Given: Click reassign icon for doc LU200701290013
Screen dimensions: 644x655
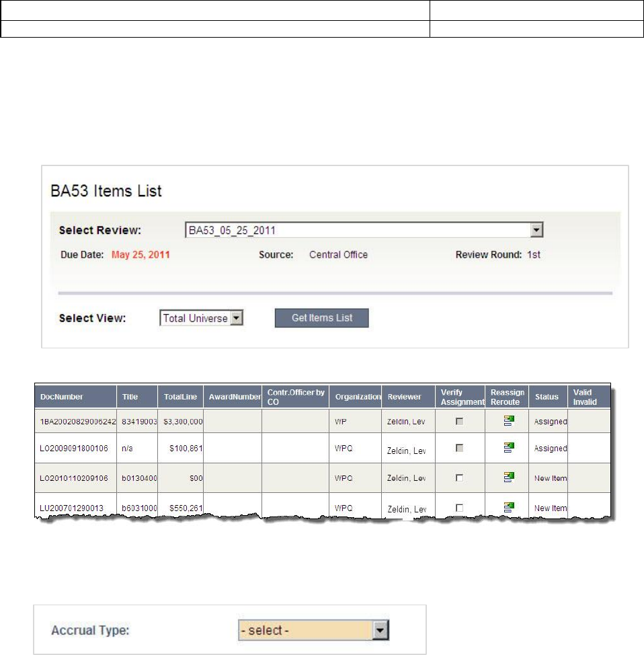Looking at the screenshot, I should 509,507.
